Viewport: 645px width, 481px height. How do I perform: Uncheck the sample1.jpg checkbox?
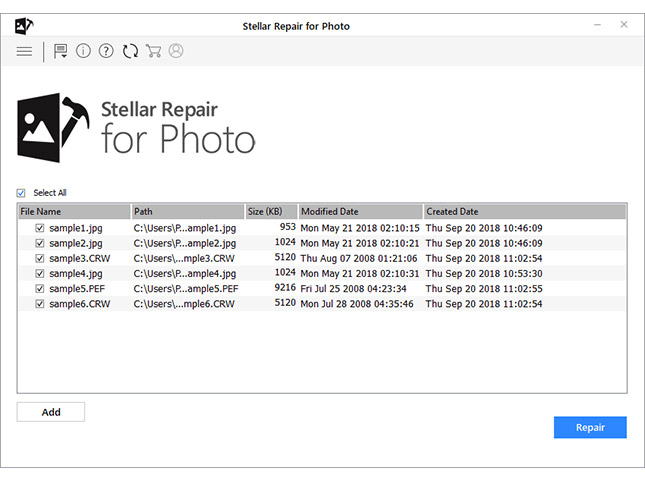coord(40,228)
